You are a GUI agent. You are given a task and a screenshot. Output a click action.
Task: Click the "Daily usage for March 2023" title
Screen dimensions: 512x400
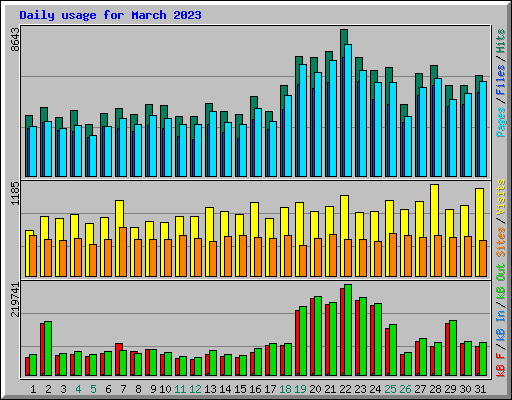pyautogui.click(x=110, y=15)
